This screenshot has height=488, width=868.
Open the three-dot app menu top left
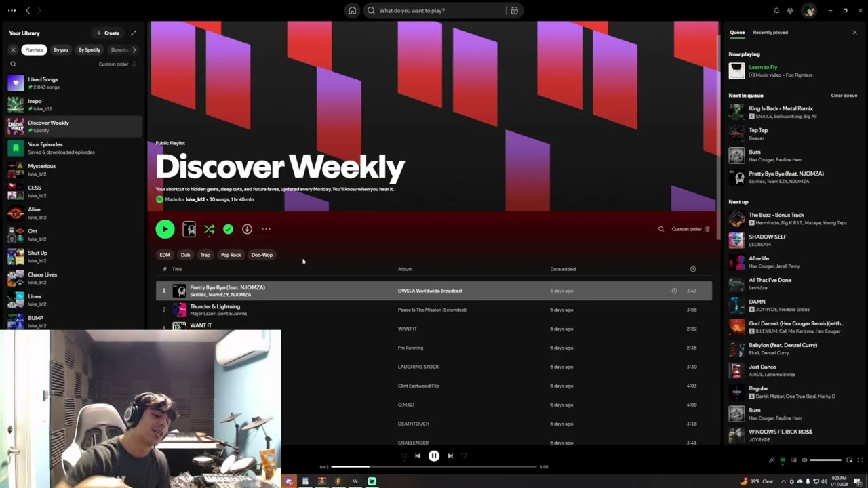(x=12, y=10)
